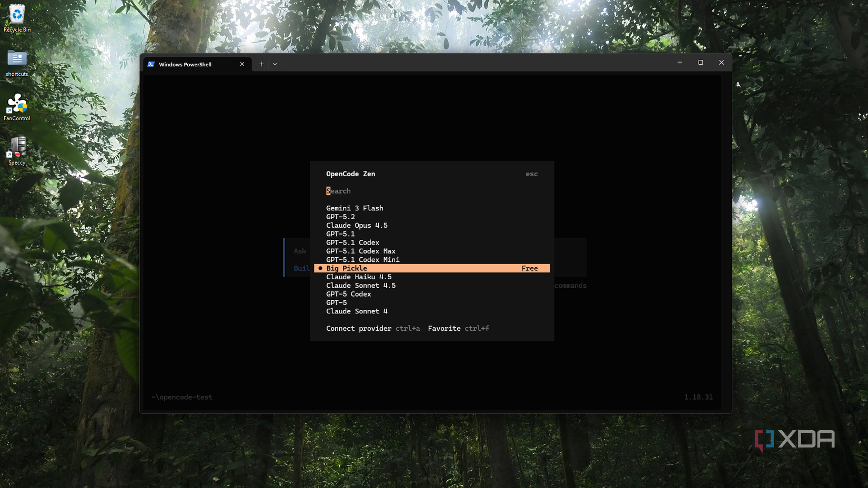Open the shortcuts folder icon
868x488 pixels.
pyautogui.click(x=17, y=63)
